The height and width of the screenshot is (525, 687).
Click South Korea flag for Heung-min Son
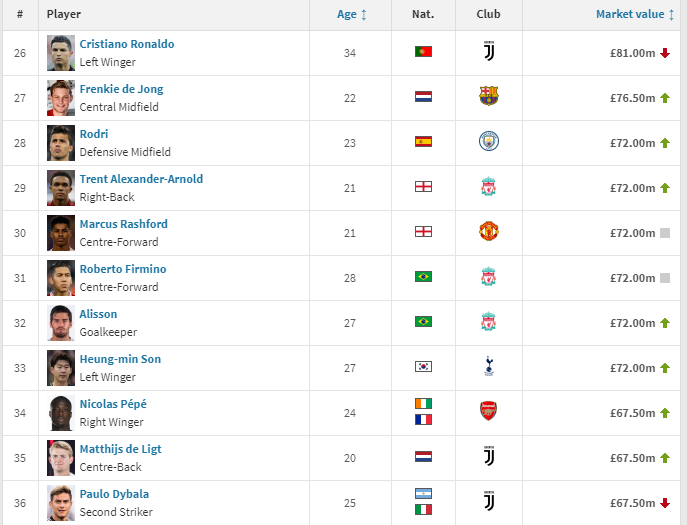tap(423, 367)
